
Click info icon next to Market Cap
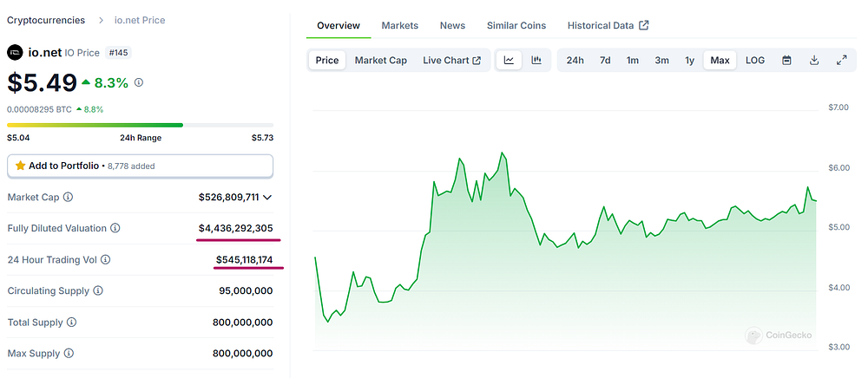(68, 197)
